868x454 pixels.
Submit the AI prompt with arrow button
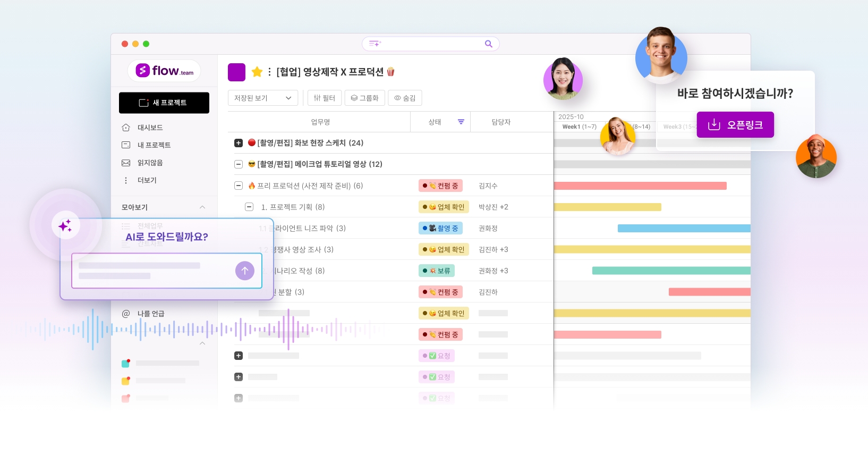[x=245, y=271]
